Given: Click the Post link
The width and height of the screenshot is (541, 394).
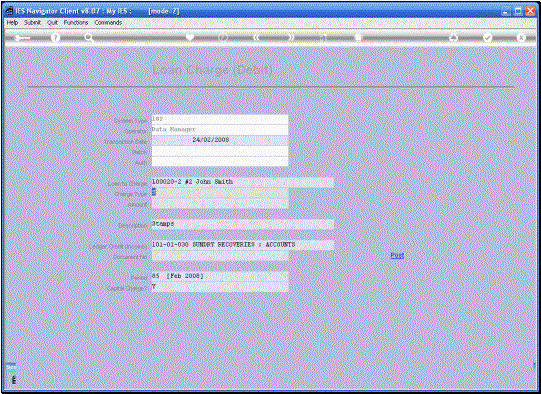Looking at the screenshot, I should 397,255.
